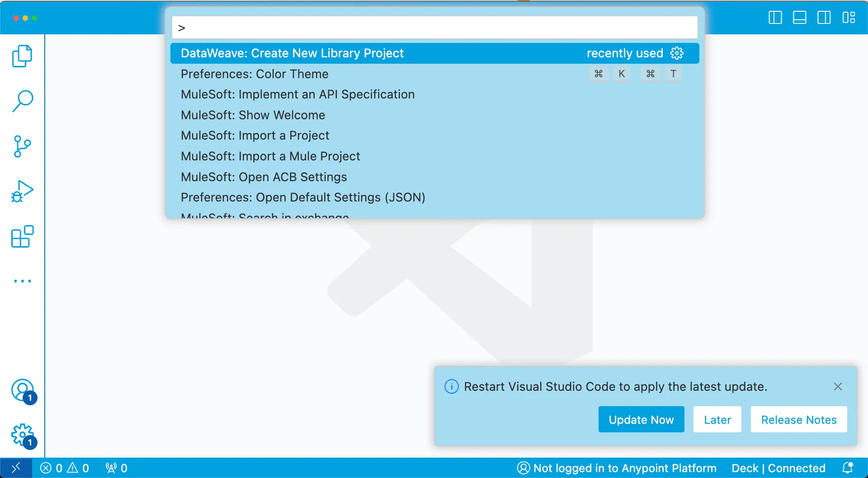Toggle primary side bar layout icon
The width and height of the screenshot is (868, 478).
(x=775, y=18)
